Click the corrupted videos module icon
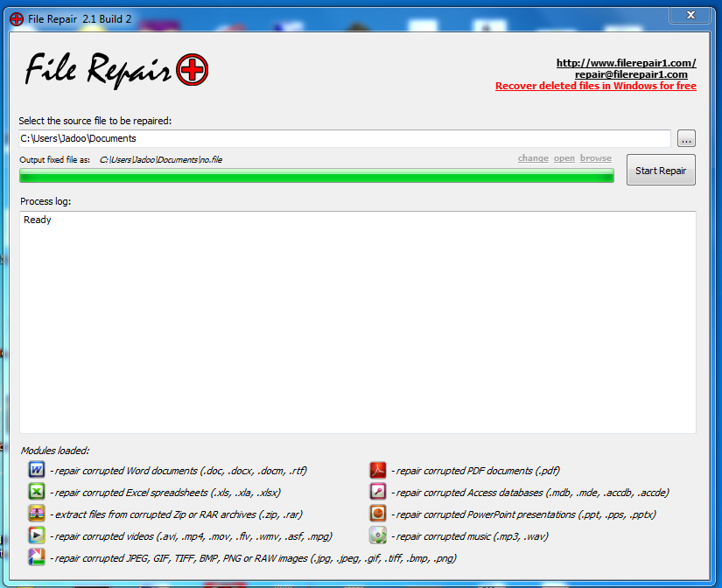Image resolution: width=722 pixels, height=588 pixels. click(x=37, y=535)
